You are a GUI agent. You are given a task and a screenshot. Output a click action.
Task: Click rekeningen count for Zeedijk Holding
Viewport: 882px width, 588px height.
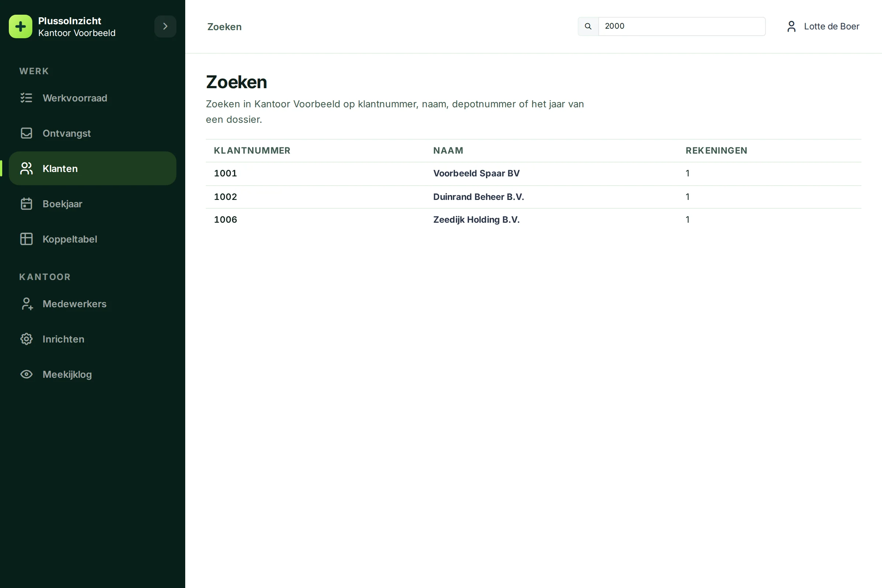point(688,220)
